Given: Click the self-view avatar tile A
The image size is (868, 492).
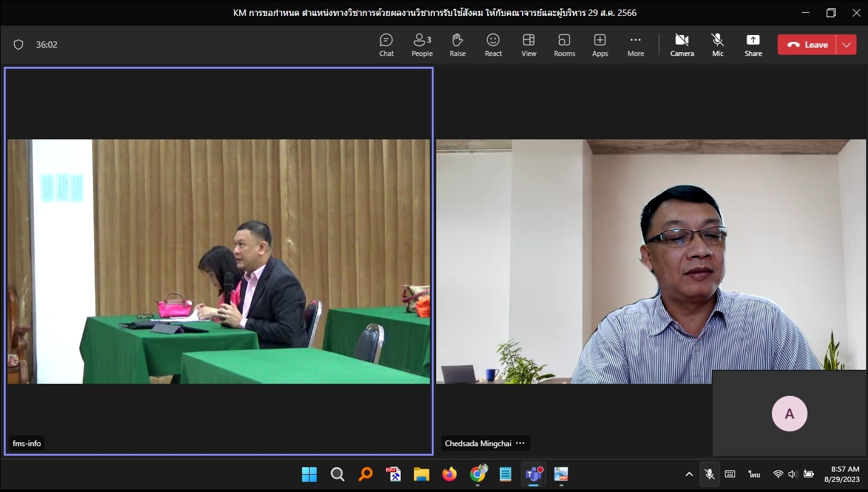Looking at the screenshot, I should [789, 413].
